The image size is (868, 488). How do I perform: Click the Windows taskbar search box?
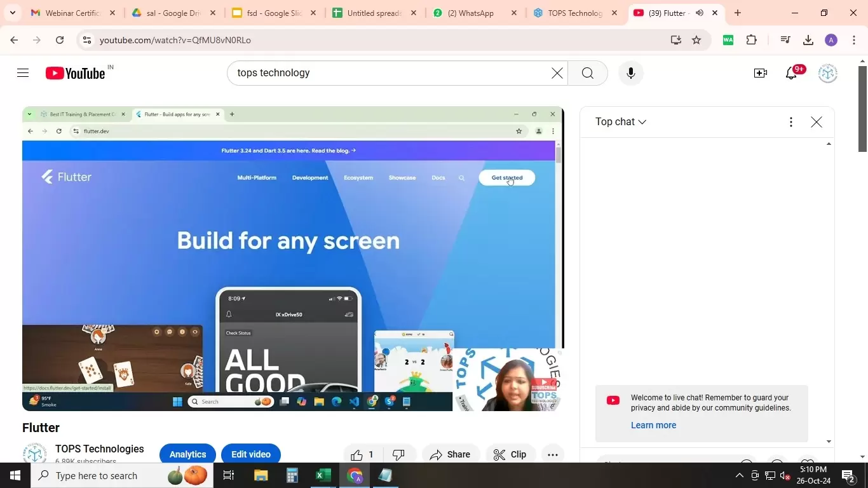(x=122, y=475)
